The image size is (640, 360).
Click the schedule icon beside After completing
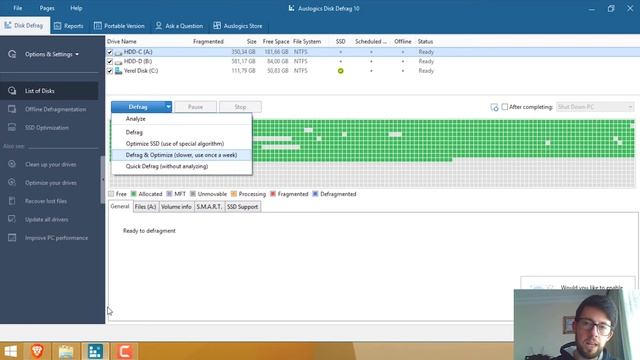click(494, 107)
